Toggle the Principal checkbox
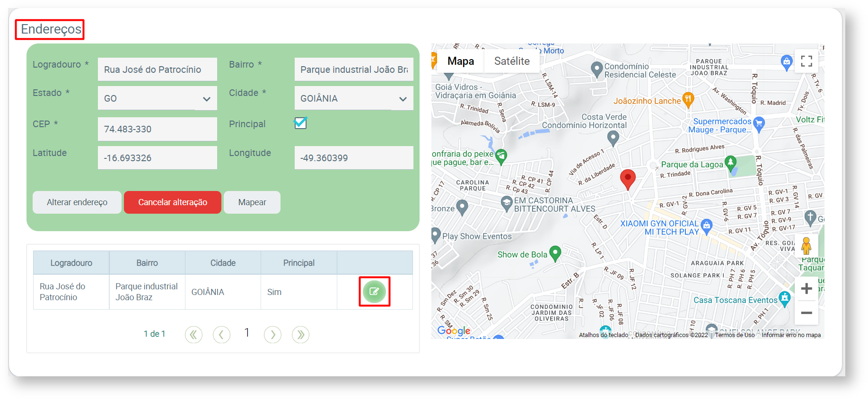The width and height of the screenshot is (868, 399). click(x=300, y=123)
